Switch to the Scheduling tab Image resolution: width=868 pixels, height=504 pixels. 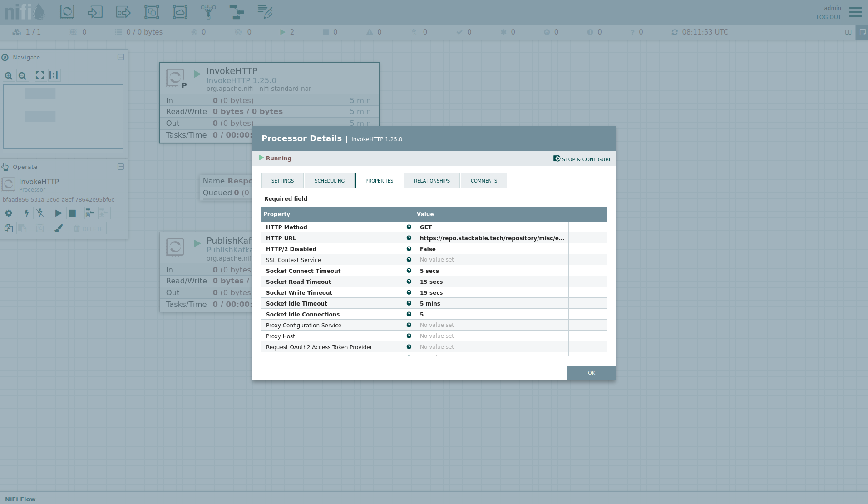[x=329, y=181]
